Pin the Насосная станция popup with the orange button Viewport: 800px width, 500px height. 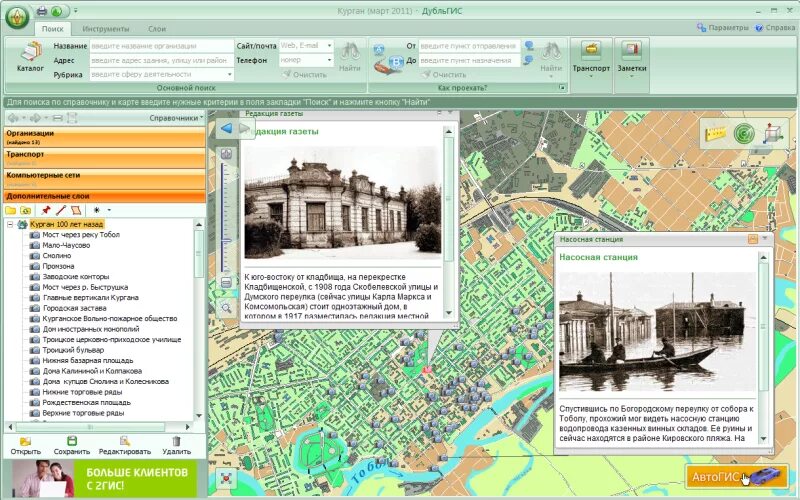753,239
